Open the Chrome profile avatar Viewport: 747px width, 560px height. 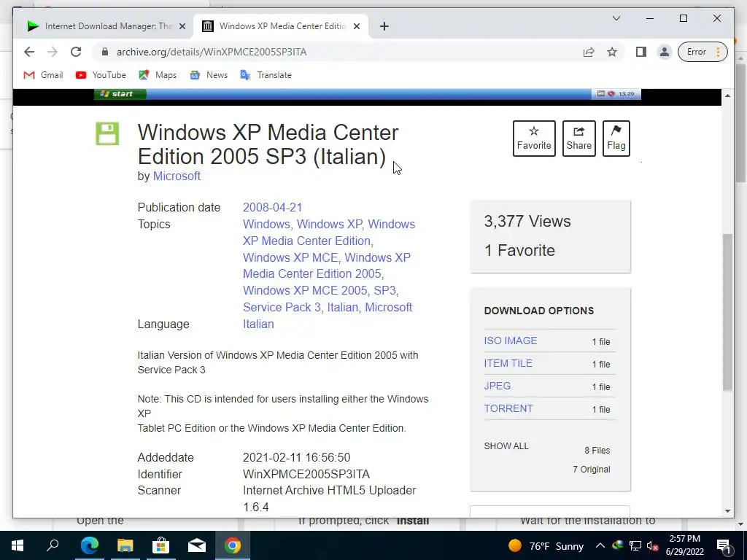pyautogui.click(x=664, y=52)
